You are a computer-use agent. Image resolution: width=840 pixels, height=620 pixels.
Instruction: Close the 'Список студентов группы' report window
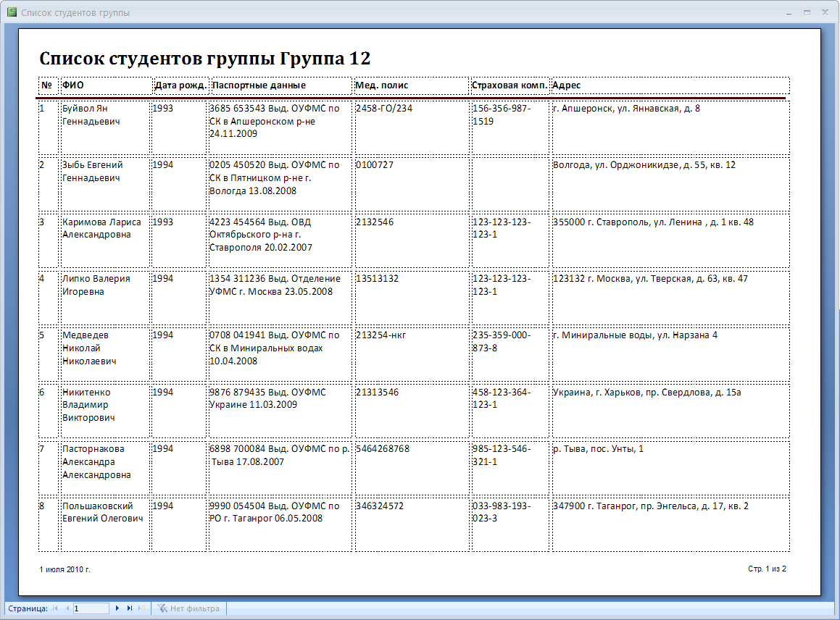click(825, 13)
